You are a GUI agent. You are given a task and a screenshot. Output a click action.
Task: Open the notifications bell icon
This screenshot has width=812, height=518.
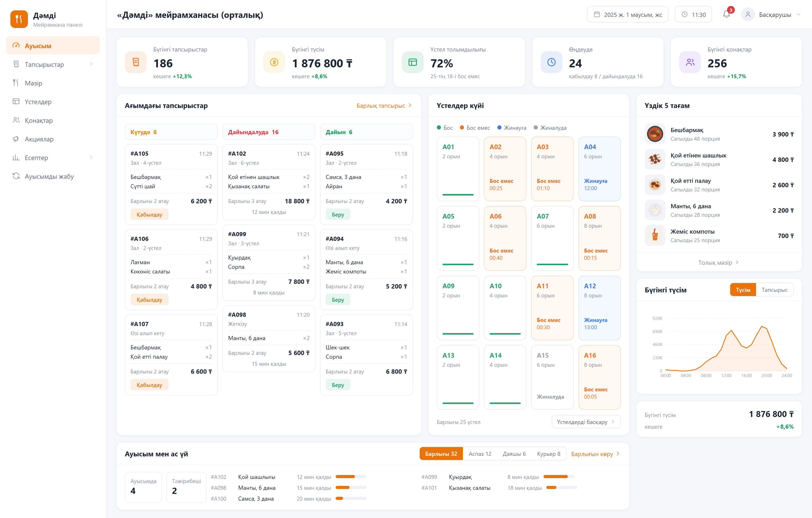726,15
